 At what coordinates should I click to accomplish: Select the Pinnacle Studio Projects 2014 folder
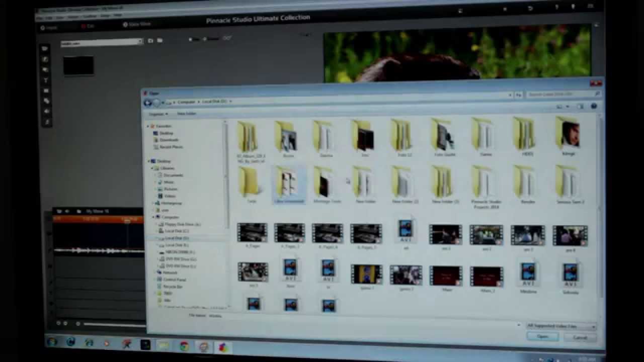coord(487,187)
